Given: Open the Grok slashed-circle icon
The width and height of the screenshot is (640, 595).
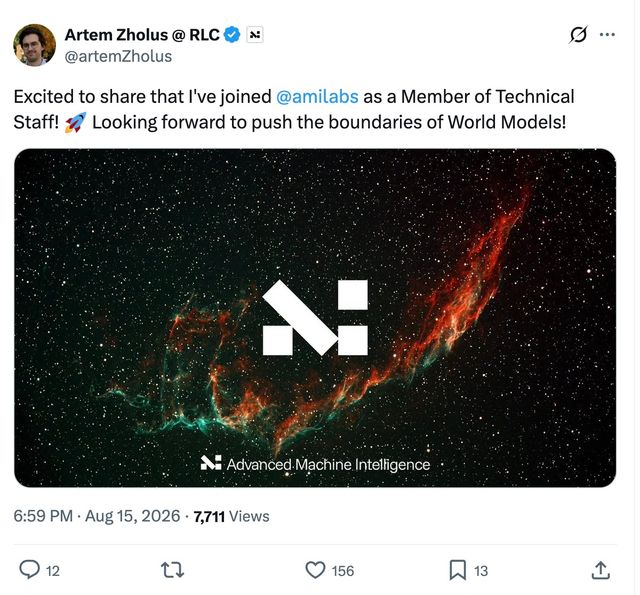Looking at the screenshot, I should [578, 34].
